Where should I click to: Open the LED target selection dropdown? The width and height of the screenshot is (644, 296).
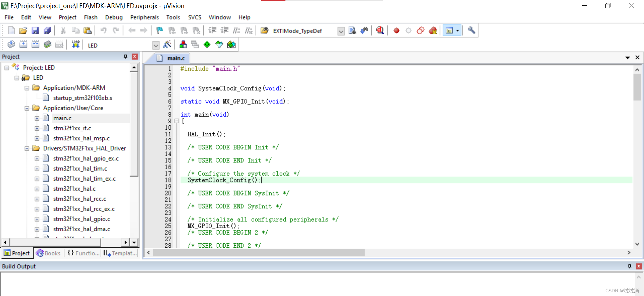click(156, 45)
